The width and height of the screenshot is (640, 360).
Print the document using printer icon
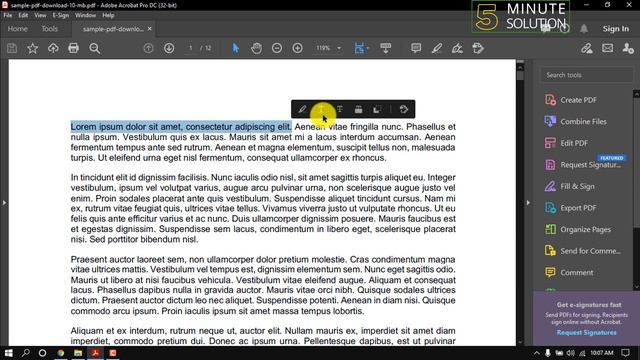[73, 48]
